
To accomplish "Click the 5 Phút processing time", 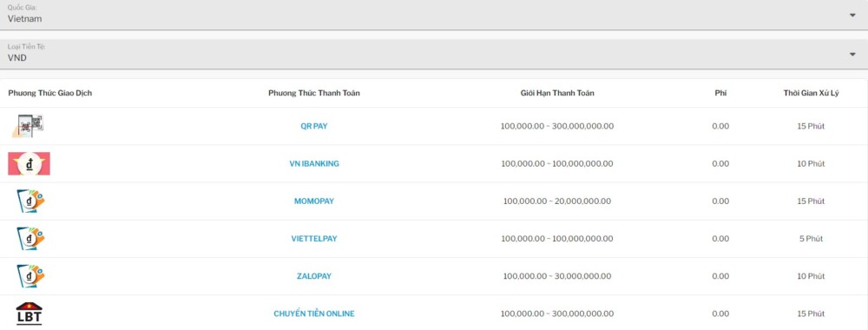I will (811, 239).
